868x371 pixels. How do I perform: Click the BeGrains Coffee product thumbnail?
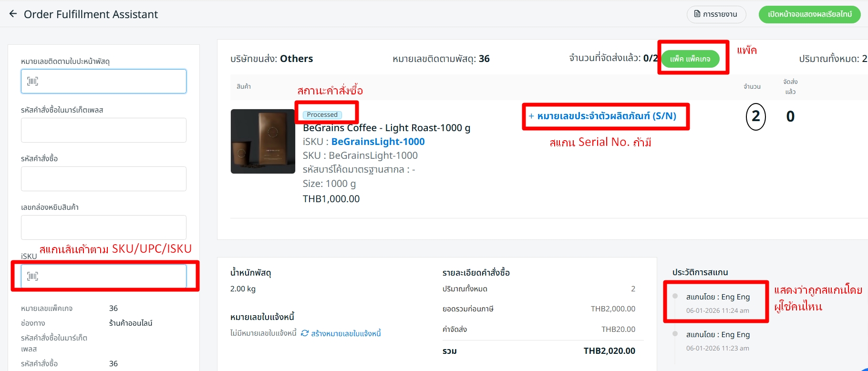pyautogui.click(x=263, y=141)
